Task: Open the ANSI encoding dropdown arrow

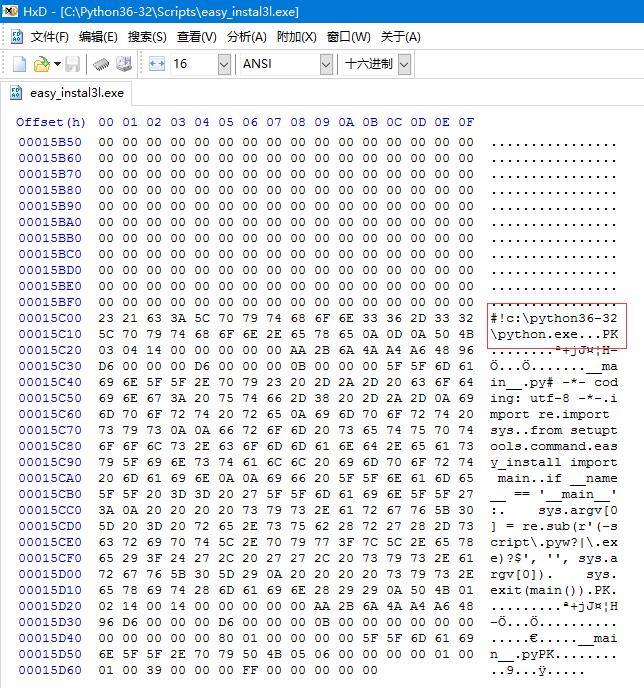Action: tap(326, 64)
